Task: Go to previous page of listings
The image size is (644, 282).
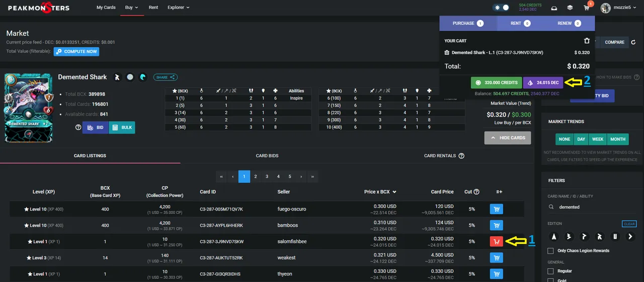Action: pyautogui.click(x=232, y=176)
